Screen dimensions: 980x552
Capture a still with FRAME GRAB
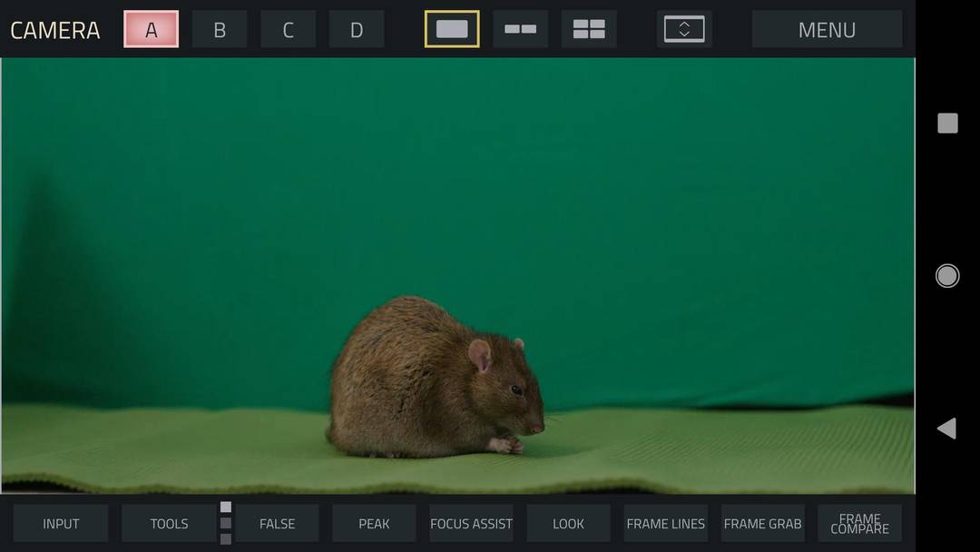pos(762,523)
